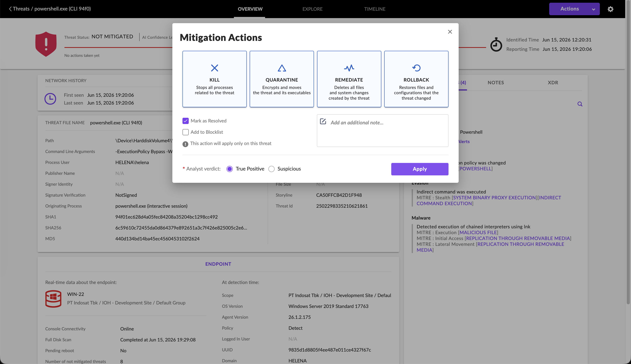Click the note edit pencil icon
The image size is (631, 364).
click(x=323, y=121)
